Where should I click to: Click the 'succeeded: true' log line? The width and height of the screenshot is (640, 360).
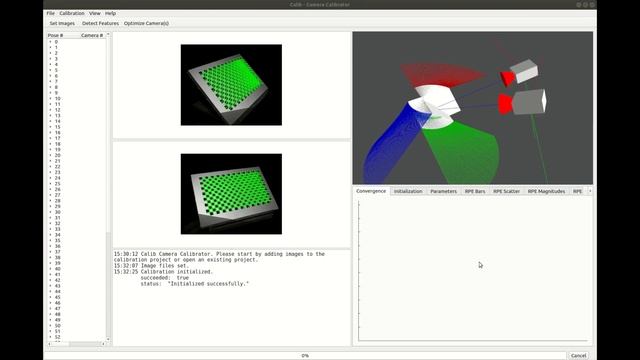164,278
